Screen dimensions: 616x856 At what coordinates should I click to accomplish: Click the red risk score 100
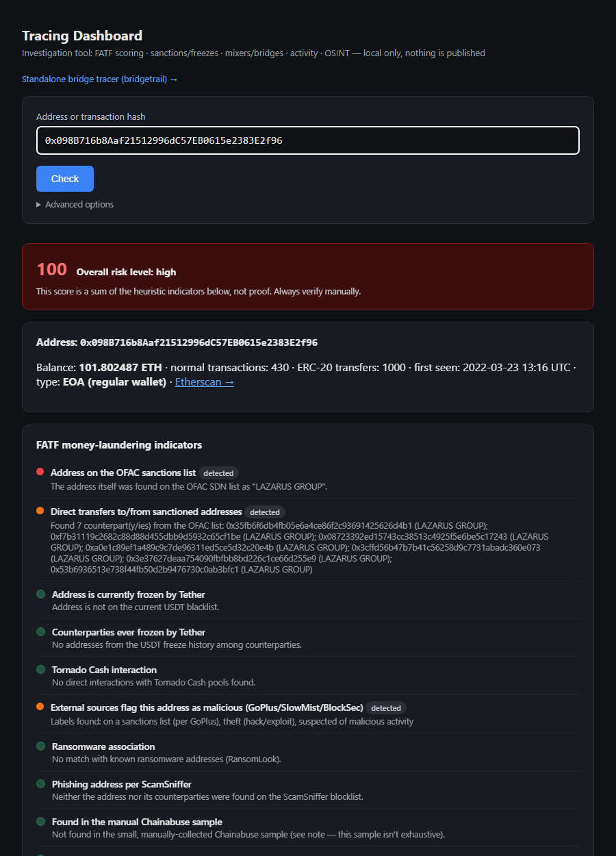pyautogui.click(x=52, y=270)
